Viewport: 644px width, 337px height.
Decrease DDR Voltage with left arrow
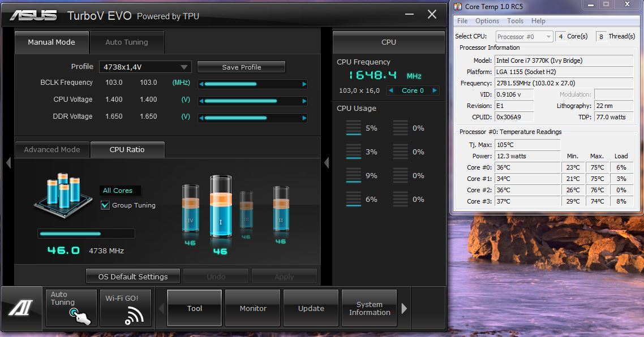tap(201, 118)
